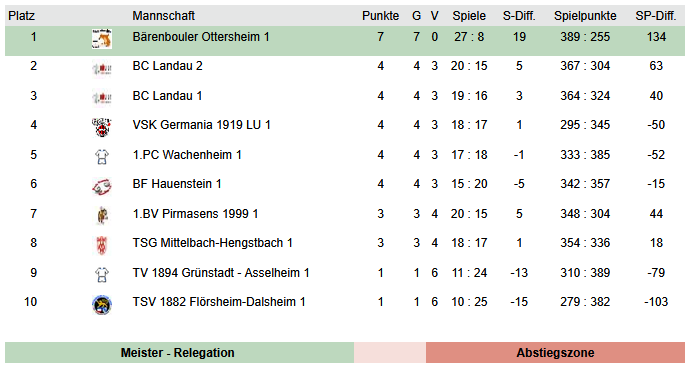Click the TSV 1882 Flörsheim-Dalsheim round logo

[102, 305]
